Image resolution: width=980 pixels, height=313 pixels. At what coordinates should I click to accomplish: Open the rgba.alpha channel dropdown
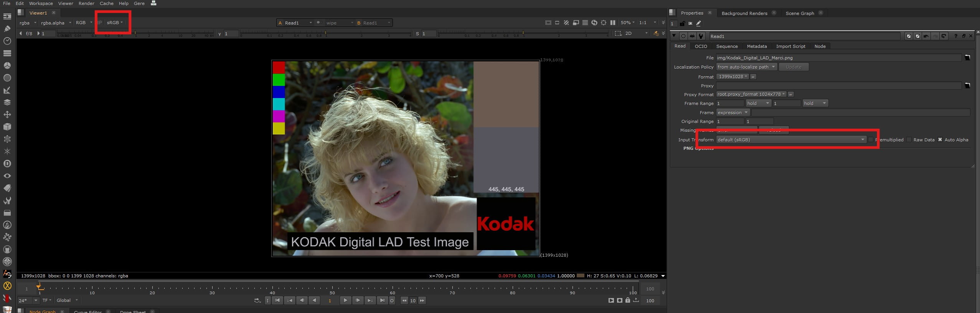click(56, 23)
